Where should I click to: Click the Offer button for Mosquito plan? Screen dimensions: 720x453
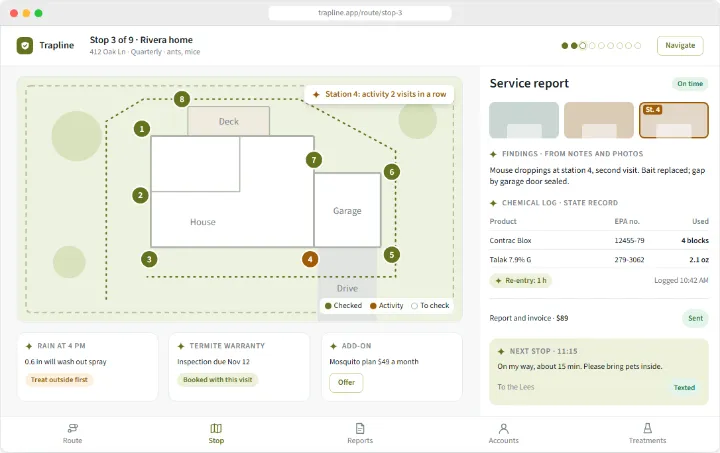[346, 383]
